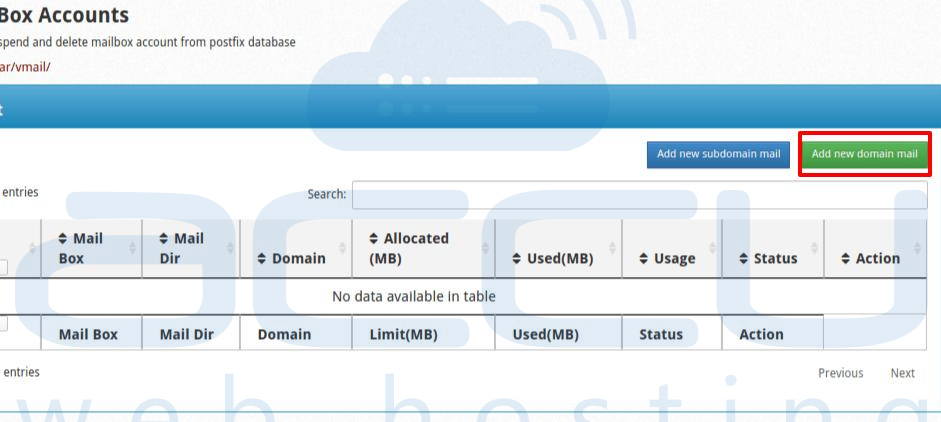Click footer label 'Mail Box'
This screenshot has width=941, height=422.
pos(88,334)
